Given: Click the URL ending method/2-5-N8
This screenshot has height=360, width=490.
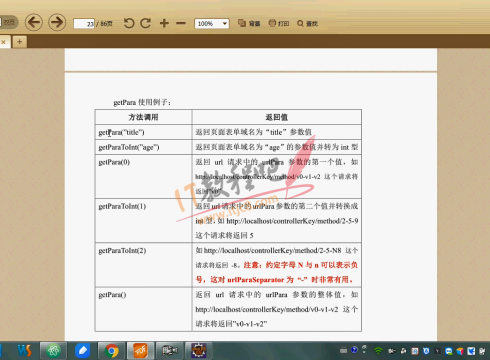Looking at the screenshot, I should coord(273,250).
